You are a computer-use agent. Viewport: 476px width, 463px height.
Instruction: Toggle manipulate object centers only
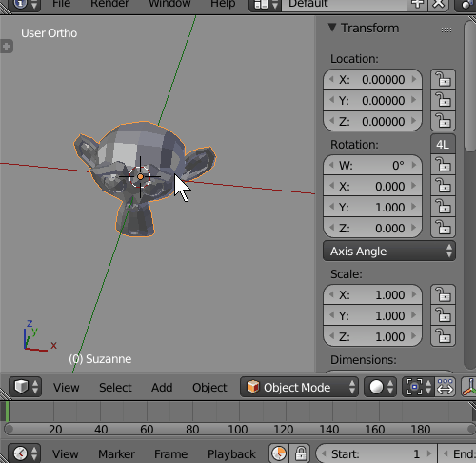445,387
